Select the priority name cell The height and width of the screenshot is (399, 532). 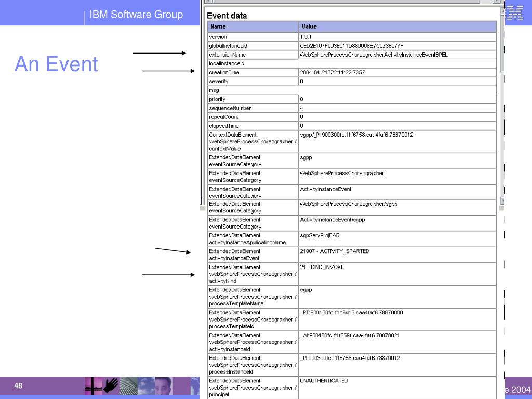[x=253, y=99]
